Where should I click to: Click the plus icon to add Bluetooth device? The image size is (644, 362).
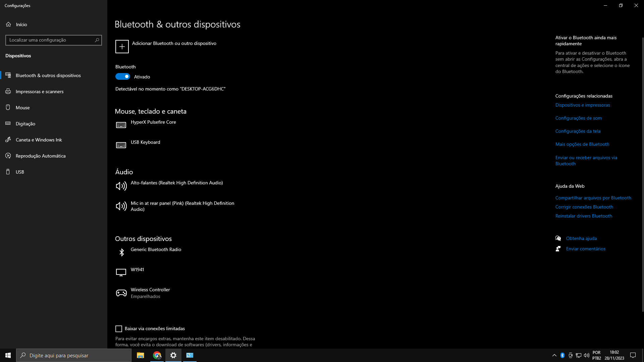122,47
